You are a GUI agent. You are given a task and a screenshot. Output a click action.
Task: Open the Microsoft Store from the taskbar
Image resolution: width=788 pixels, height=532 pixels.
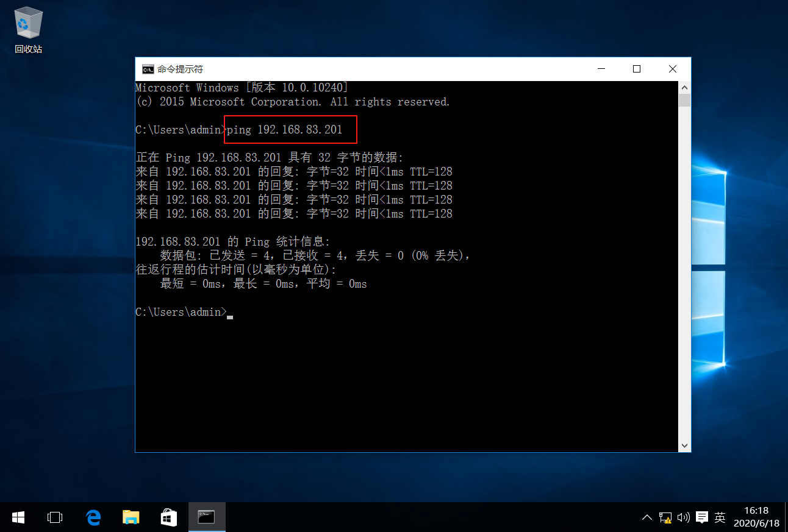(168, 517)
